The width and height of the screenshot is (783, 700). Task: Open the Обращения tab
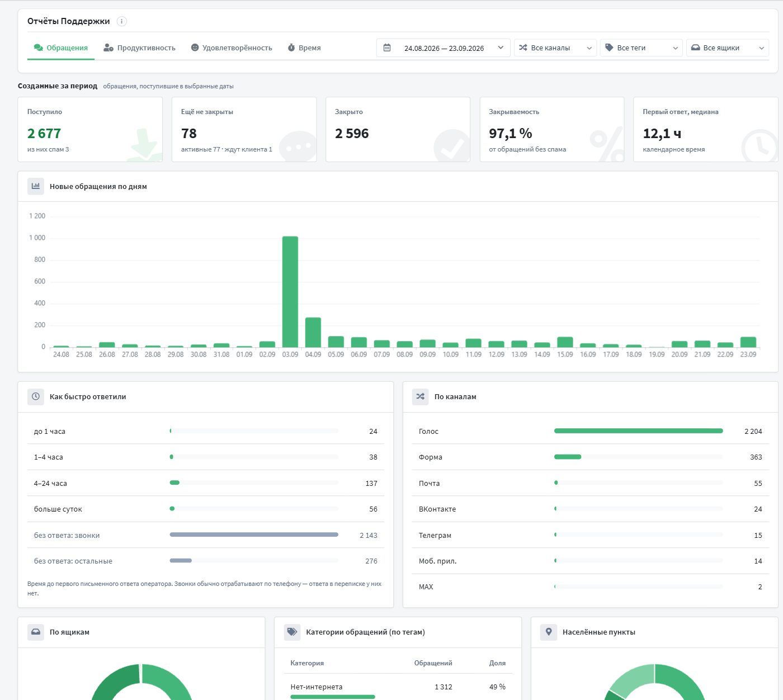[x=61, y=48]
